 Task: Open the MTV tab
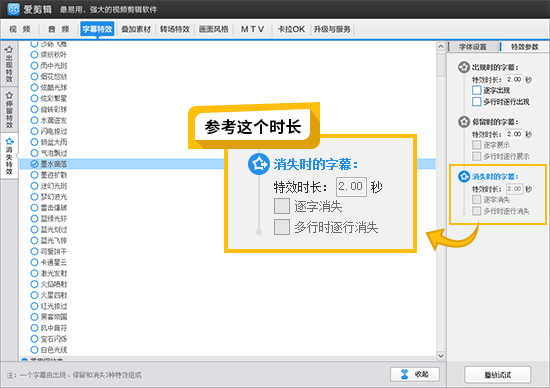(252, 29)
